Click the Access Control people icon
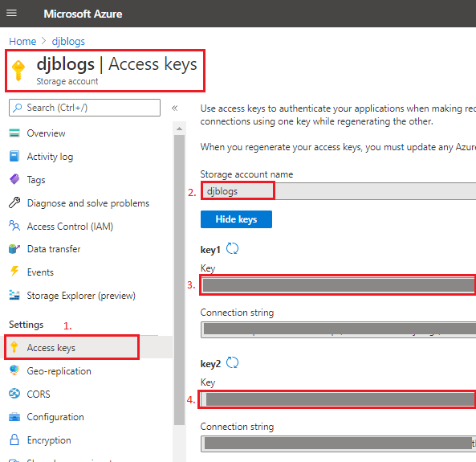This screenshot has height=462, width=476. tap(14, 226)
